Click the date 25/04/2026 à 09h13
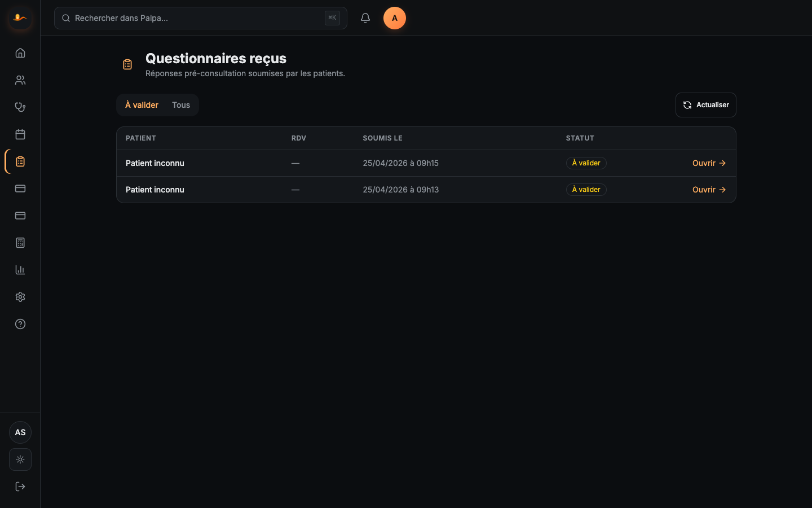 [401, 190]
